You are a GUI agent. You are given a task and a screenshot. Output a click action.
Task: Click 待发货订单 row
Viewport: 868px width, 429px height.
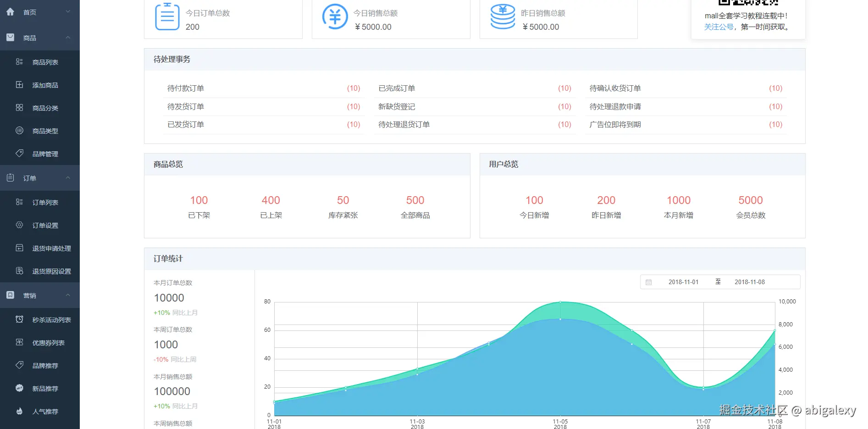(x=264, y=106)
